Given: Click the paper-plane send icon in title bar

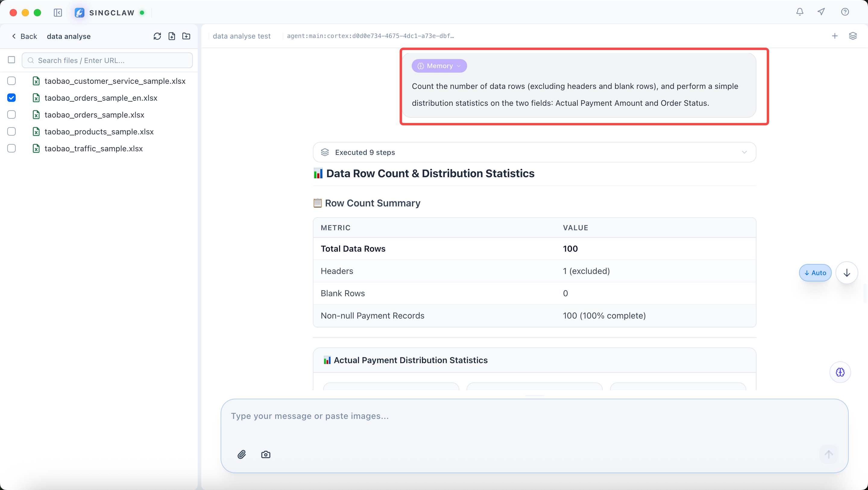Looking at the screenshot, I should [821, 12].
